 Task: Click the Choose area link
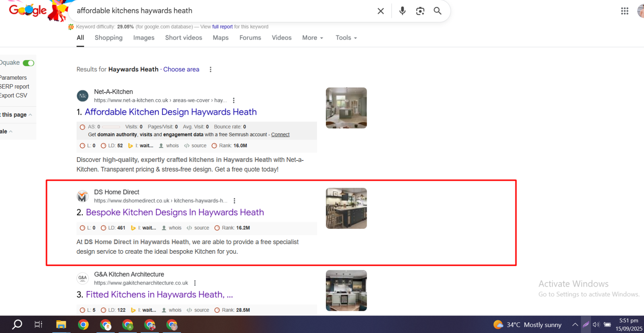(181, 70)
